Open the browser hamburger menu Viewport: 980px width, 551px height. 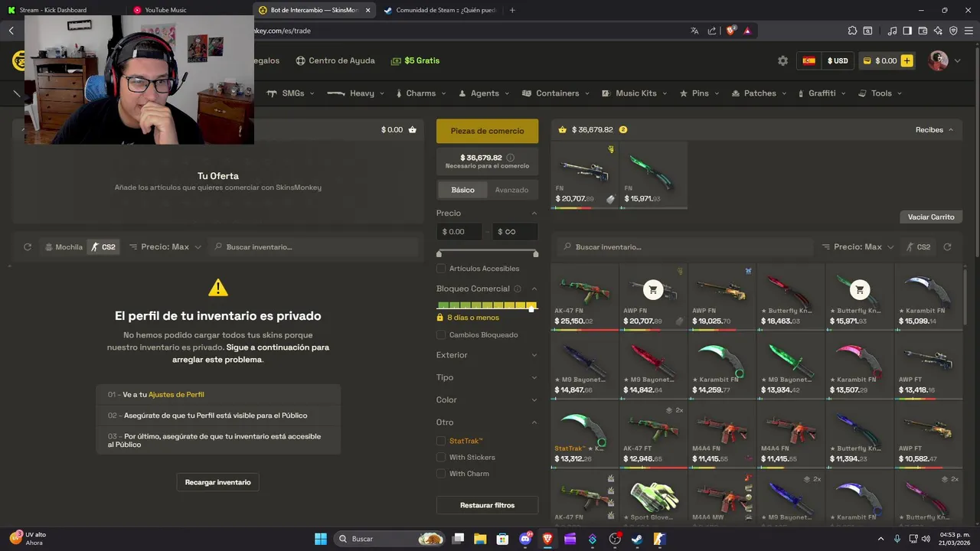coord(969,31)
